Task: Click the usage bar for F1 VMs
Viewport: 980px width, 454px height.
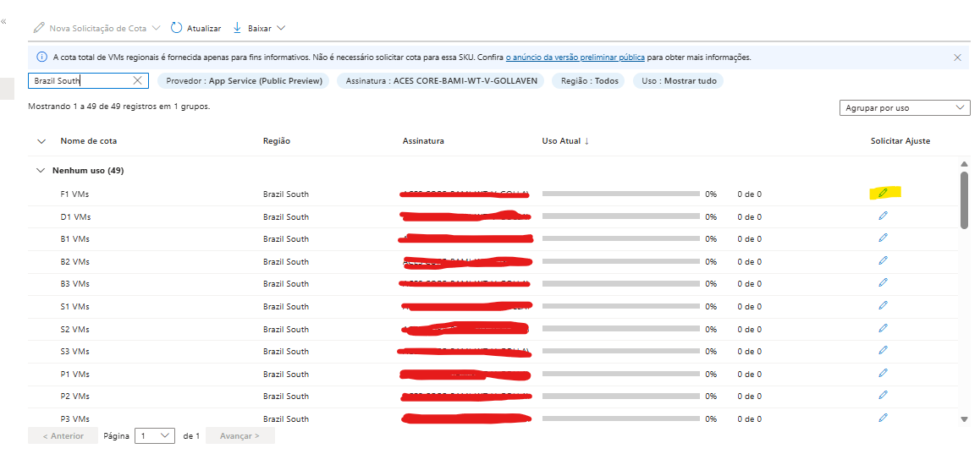Action: click(620, 194)
